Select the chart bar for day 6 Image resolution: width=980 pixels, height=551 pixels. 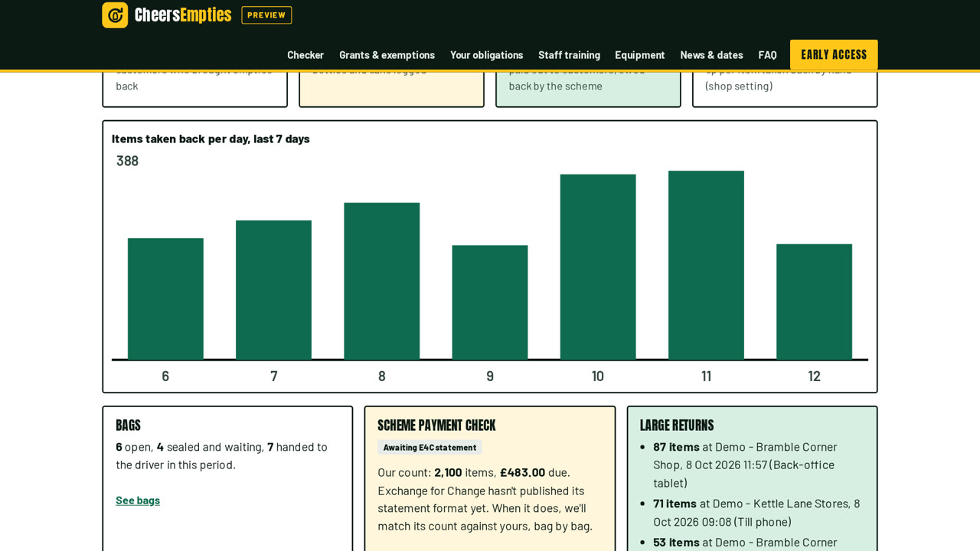point(165,298)
